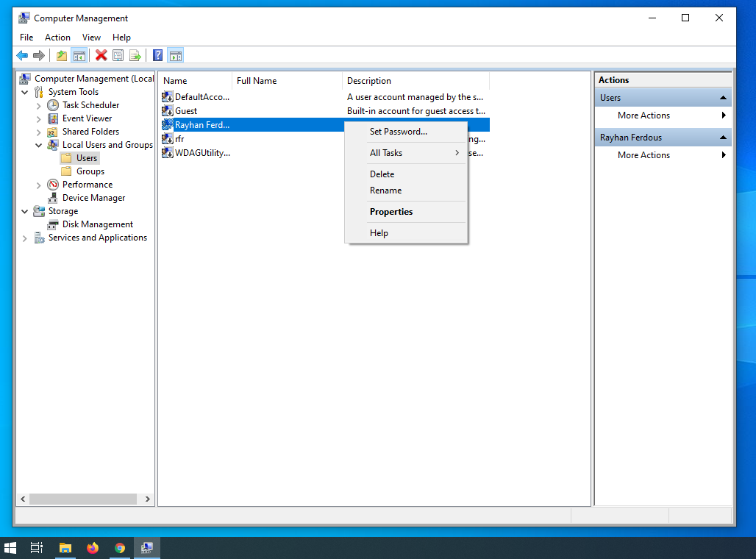Click the rfr user icon
Image resolution: width=756 pixels, height=559 pixels.
click(x=167, y=139)
